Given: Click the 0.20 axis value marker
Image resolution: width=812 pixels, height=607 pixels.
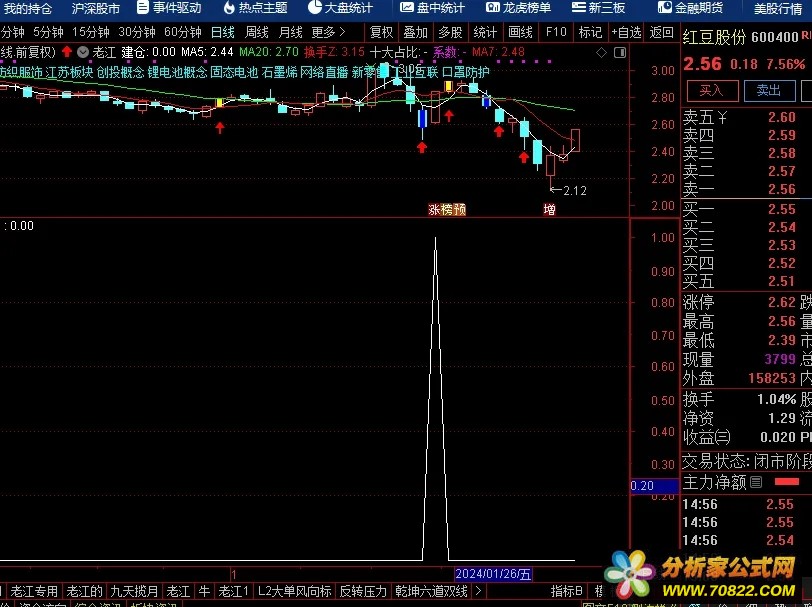Looking at the screenshot, I should click(654, 486).
